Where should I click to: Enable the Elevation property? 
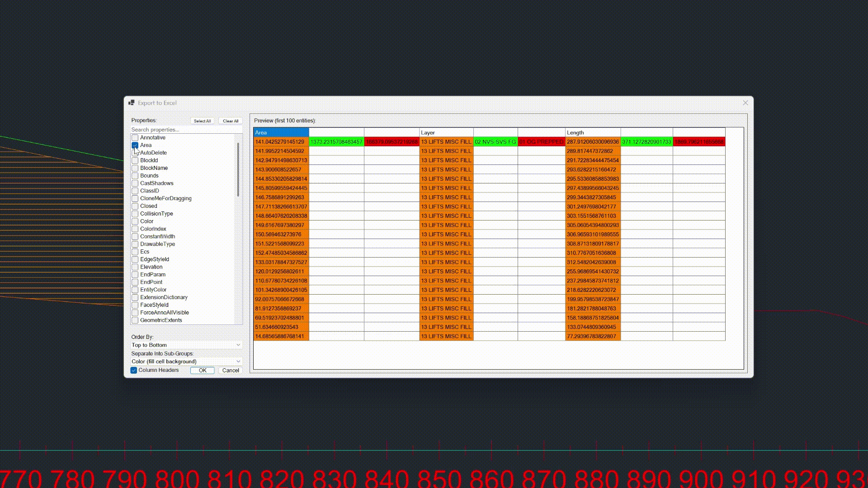tap(135, 267)
